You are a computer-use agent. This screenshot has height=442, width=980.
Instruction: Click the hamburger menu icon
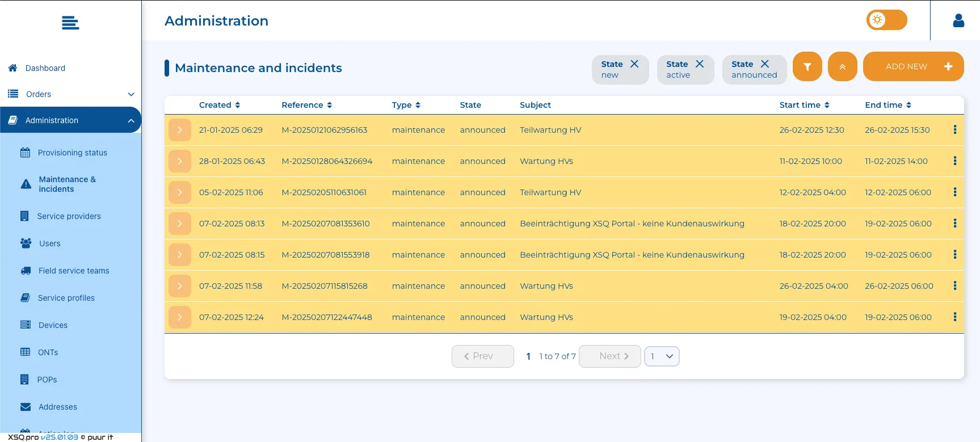click(70, 23)
